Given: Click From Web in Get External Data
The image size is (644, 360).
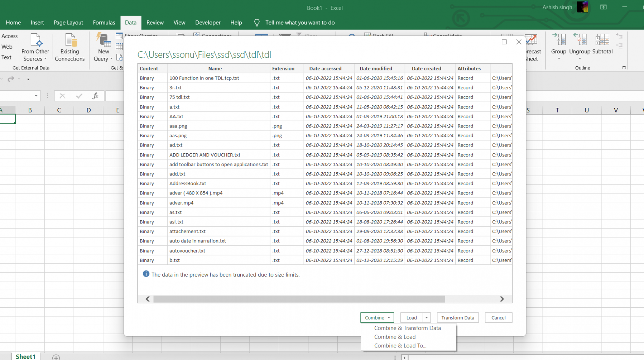Looking at the screenshot, I should [x=7, y=47].
